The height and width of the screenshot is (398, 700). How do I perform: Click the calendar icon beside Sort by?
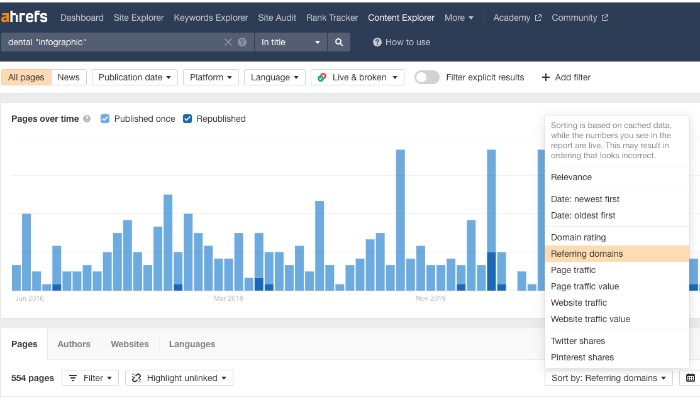[x=690, y=378]
